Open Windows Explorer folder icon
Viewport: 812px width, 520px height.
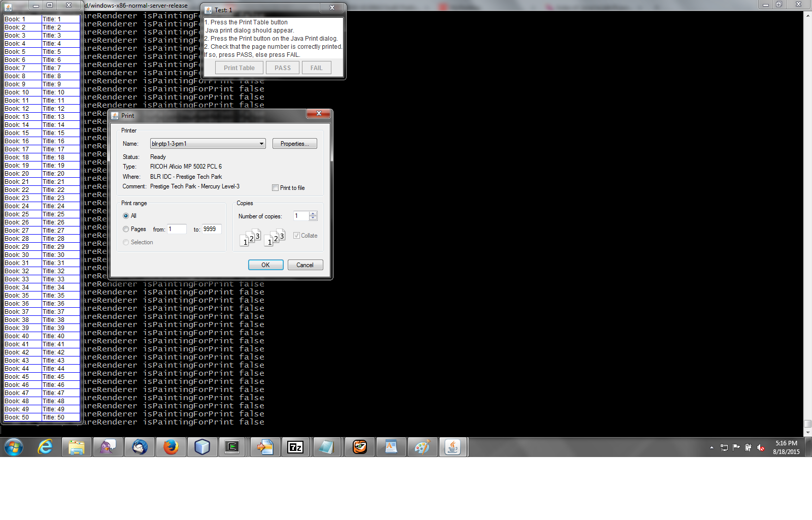77,447
